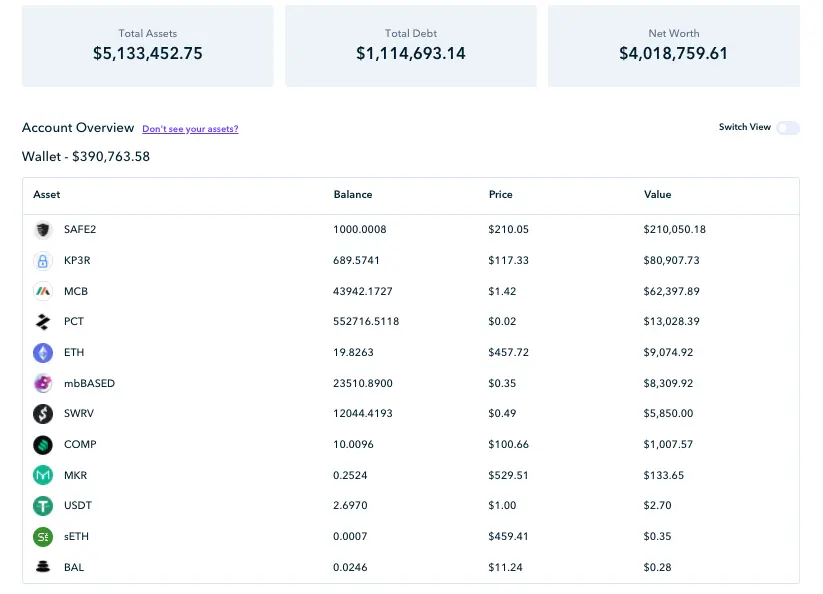This screenshot has width=823, height=594.
Task: Click the sETH token icon
Action: (x=43, y=537)
